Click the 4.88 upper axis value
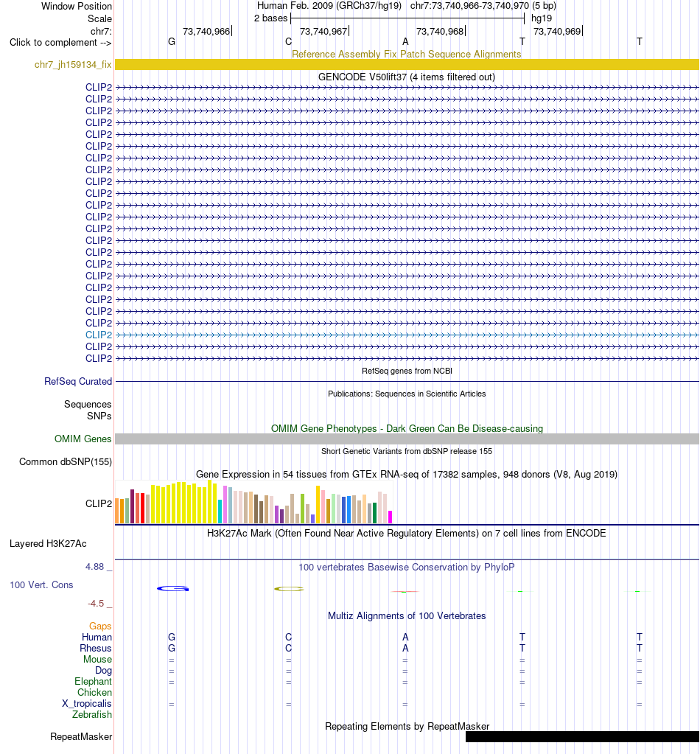 point(95,567)
